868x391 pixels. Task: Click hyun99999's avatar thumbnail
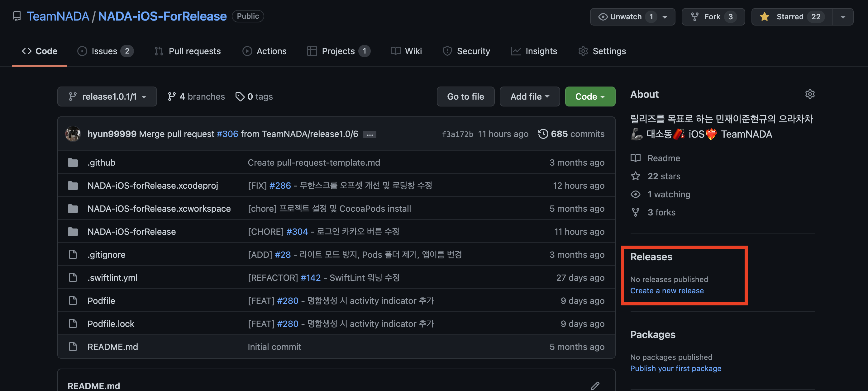(73, 134)
